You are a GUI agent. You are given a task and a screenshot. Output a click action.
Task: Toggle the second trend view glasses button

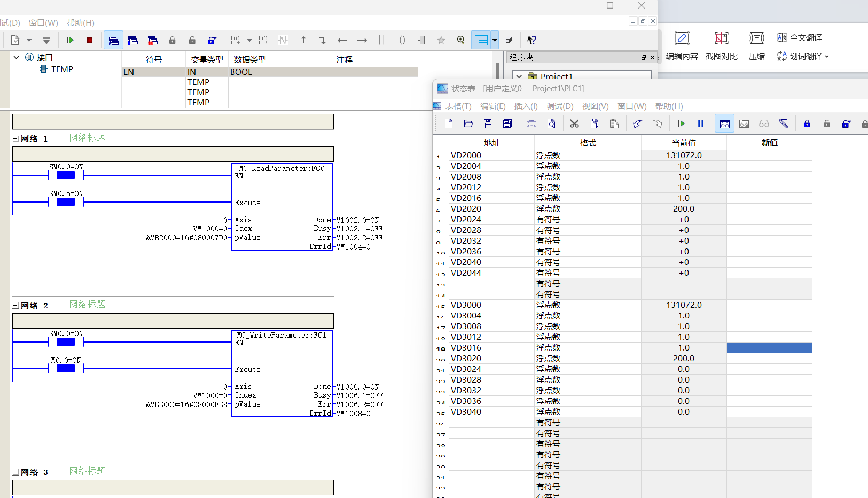coord(744,123)
